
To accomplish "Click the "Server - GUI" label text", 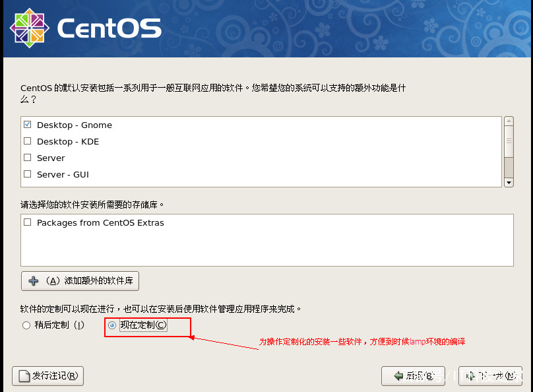I will 63,174.
